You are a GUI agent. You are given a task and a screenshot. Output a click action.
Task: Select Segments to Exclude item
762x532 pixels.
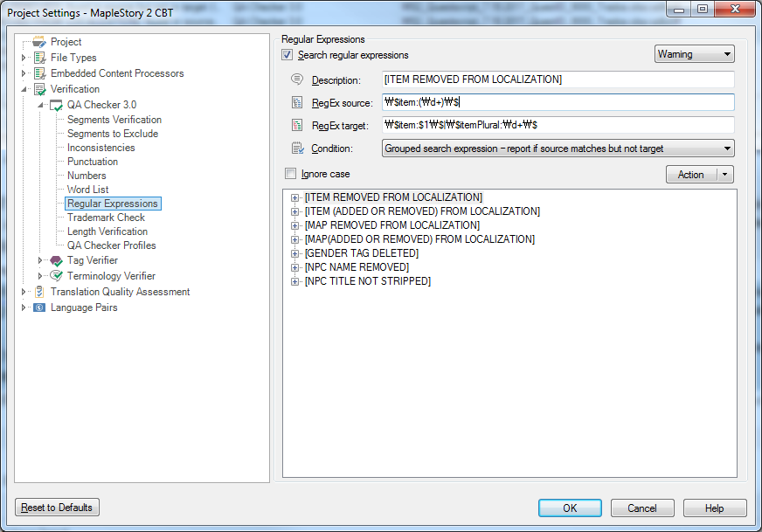point(113,134)
